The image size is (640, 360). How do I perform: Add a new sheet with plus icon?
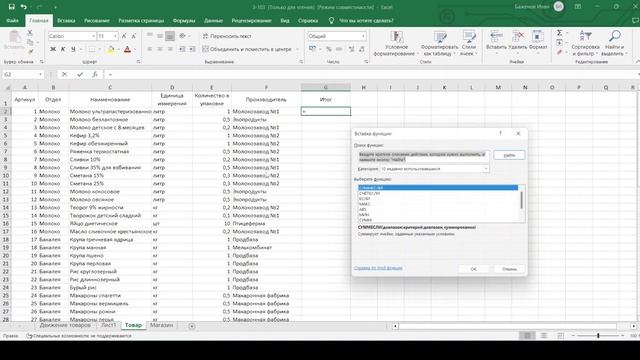[192, 326]
